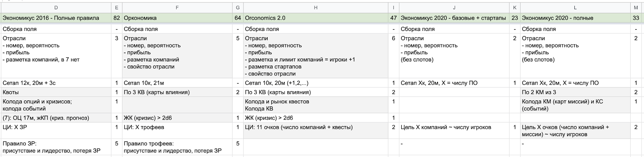Click the cell with score 47
The width and height of the screenshot is (644, 157).
pos(394,18)
